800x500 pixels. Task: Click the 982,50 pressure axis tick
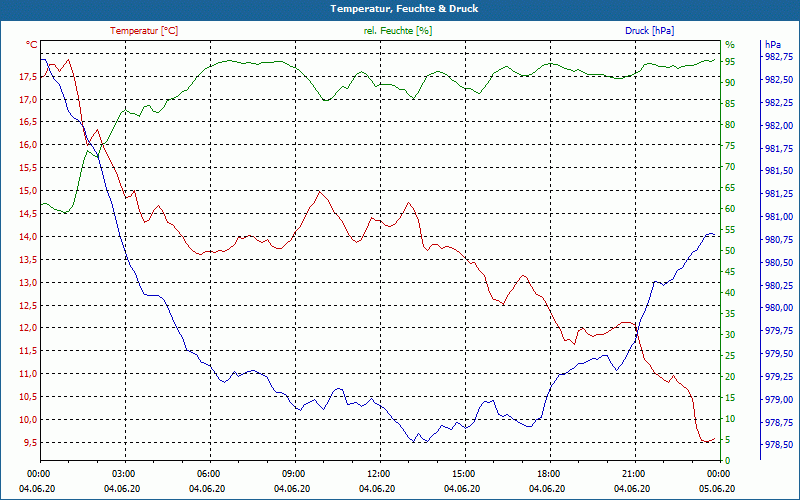point(779,80)
